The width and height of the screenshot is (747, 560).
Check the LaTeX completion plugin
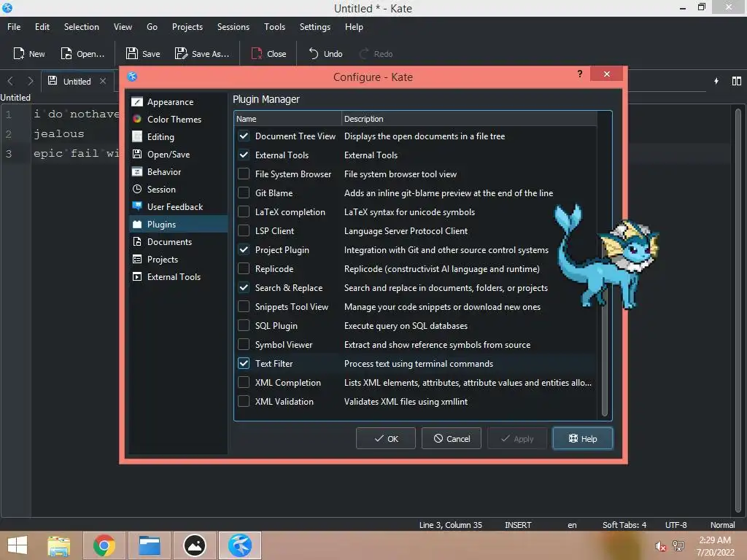[244, 212]
